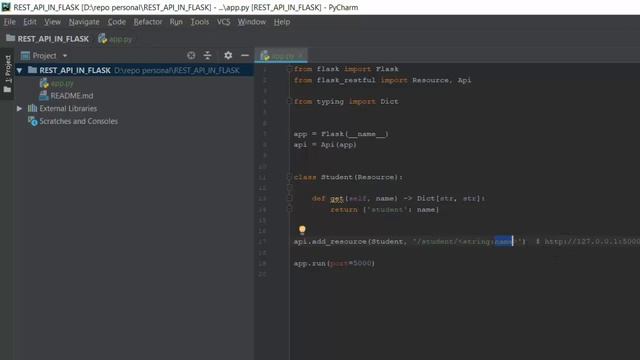Click app.py breadcrumb in navigation bar
This screenshot has width=640, height=360.
tap(115, 39)
